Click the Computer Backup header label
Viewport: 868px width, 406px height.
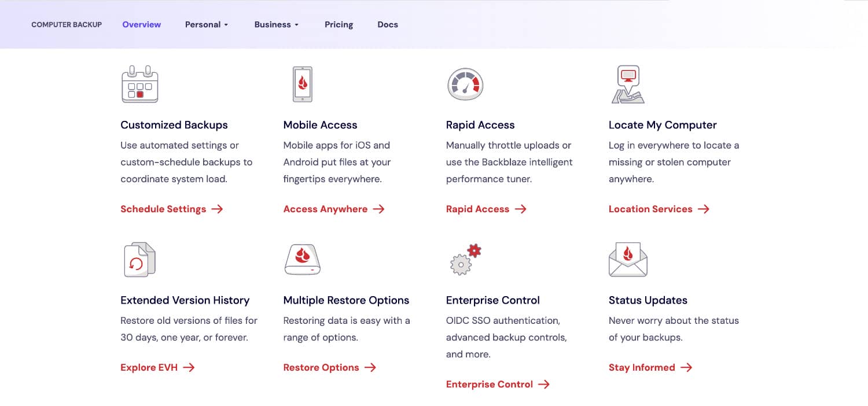coord(67,24)
